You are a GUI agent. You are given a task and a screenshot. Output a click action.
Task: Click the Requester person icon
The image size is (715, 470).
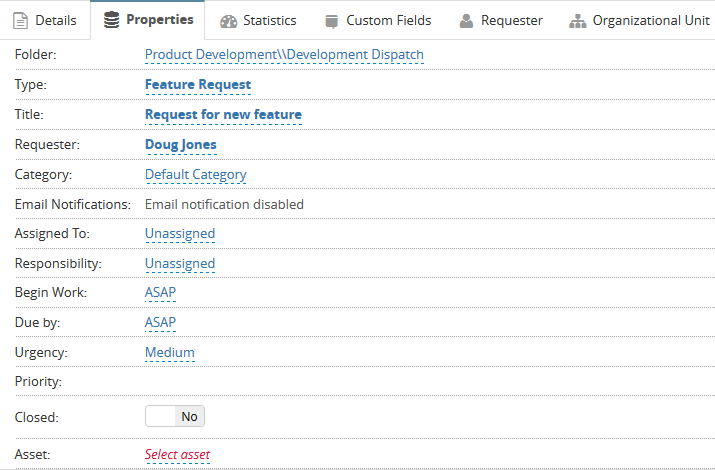click(466, 21)
